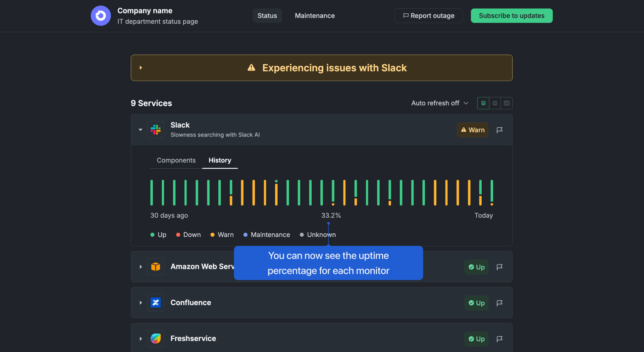Click the flag icon for Amazon Web Services
Screen dimensions: 644x352
pos(499,267)
